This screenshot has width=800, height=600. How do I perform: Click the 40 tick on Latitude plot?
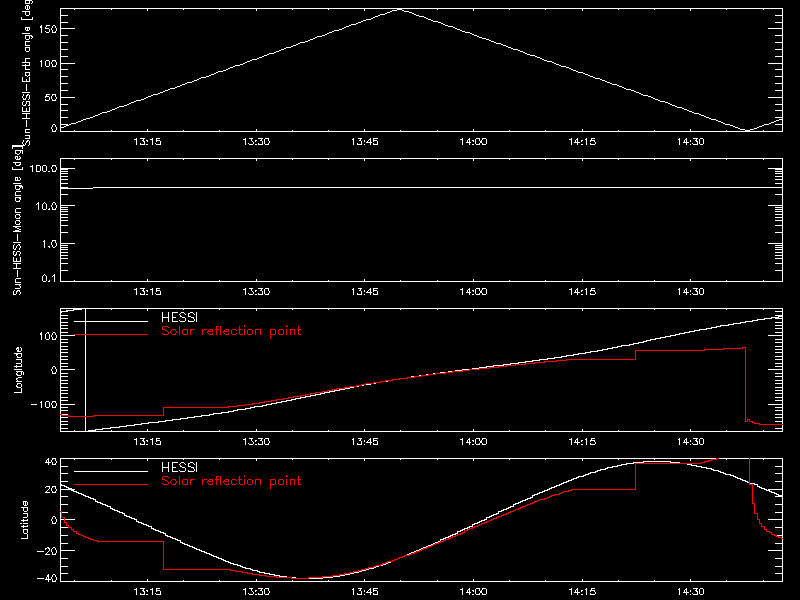click(51, 462)
